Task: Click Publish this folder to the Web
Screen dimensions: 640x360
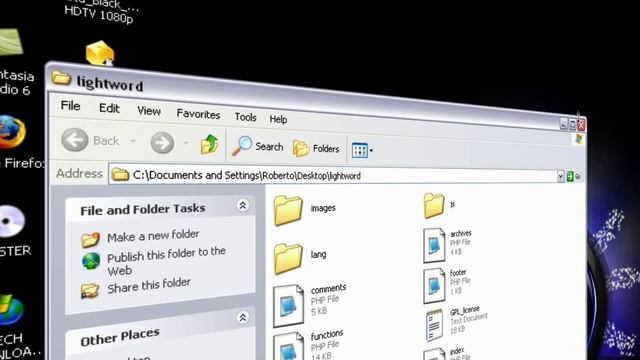Action: 166,261
